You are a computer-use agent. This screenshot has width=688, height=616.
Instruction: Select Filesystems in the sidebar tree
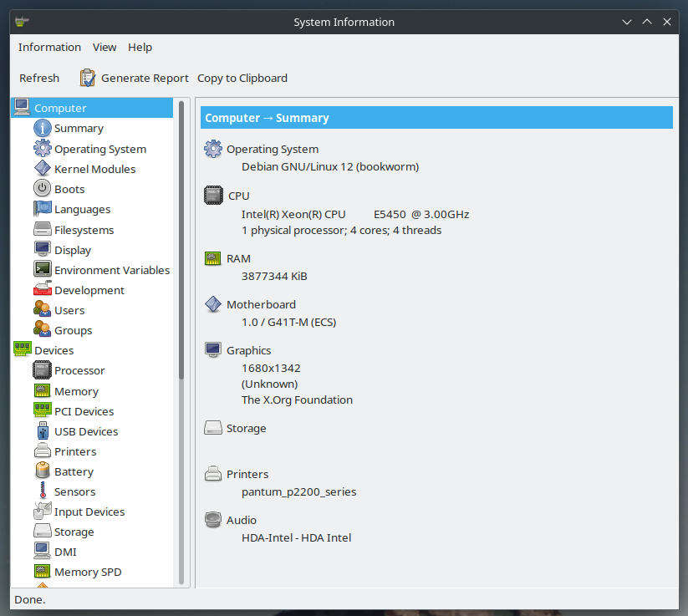pos(84,230)
